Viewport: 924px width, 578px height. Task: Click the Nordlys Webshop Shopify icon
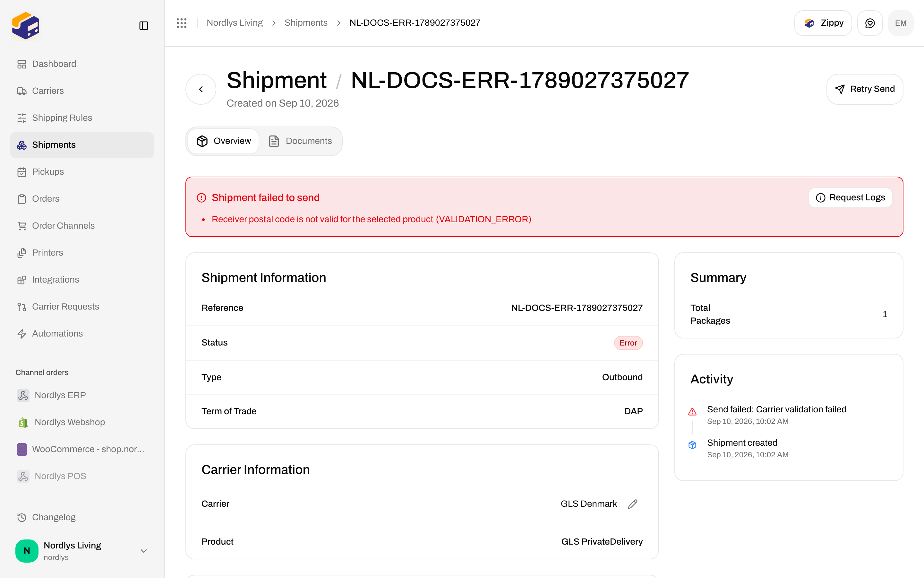coord(23,422)
